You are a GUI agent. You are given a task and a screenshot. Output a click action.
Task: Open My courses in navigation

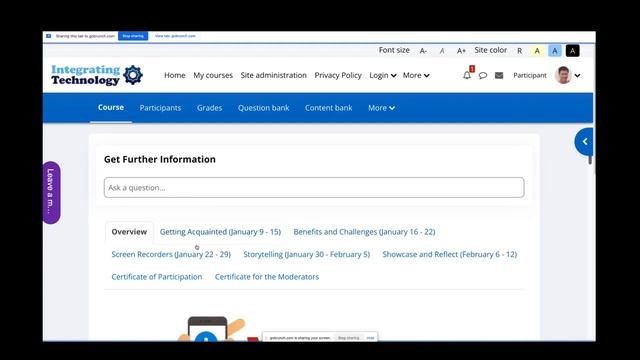coord(213,76)
